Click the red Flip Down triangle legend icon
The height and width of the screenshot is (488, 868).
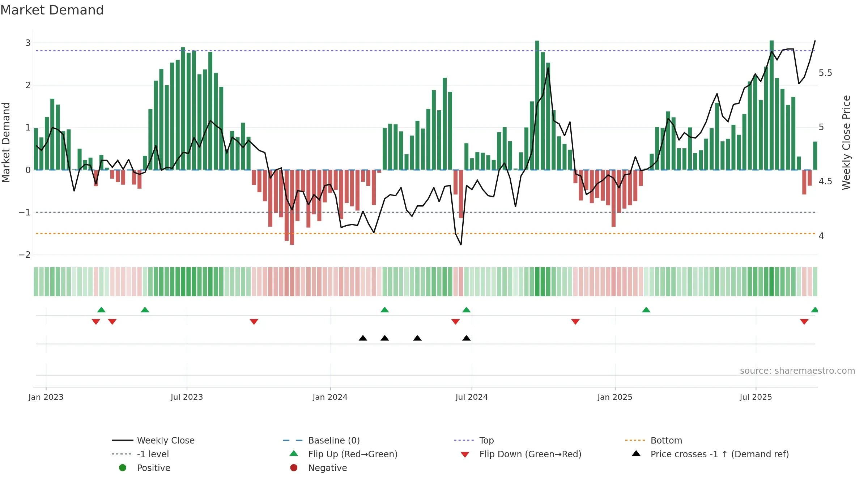465,455
